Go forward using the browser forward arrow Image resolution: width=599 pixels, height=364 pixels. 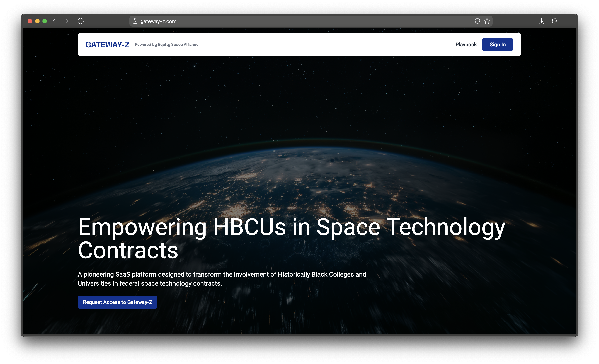(67, 21)
